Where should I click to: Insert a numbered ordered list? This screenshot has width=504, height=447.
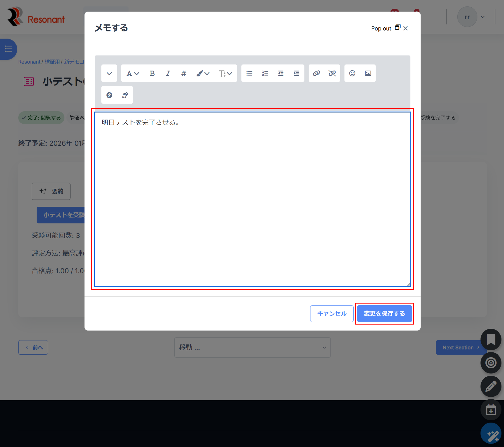click(x=265, y=73)
